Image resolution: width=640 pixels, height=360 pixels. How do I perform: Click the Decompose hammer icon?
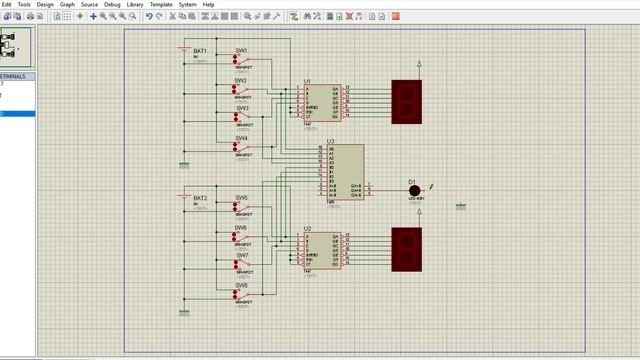tap(277, 16)
